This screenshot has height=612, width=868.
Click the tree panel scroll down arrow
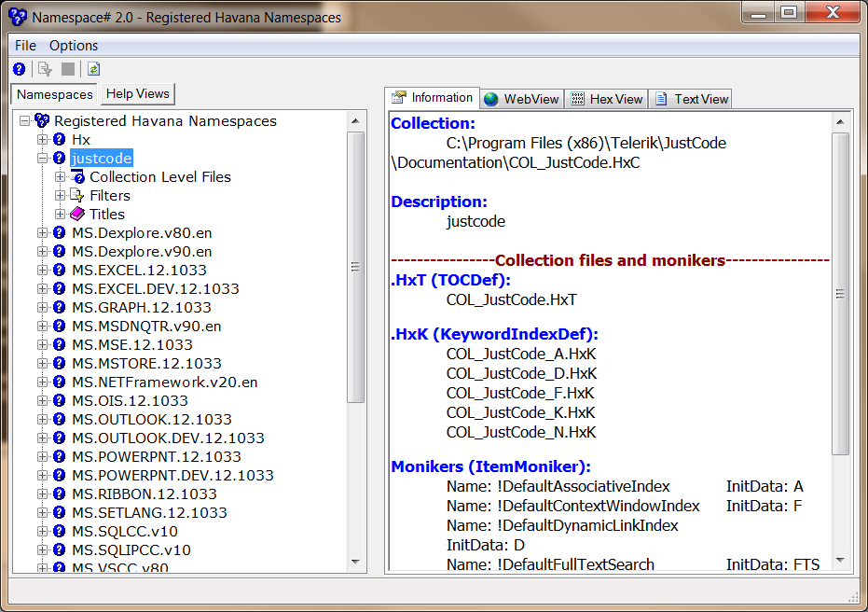click(x=355, y=563)
